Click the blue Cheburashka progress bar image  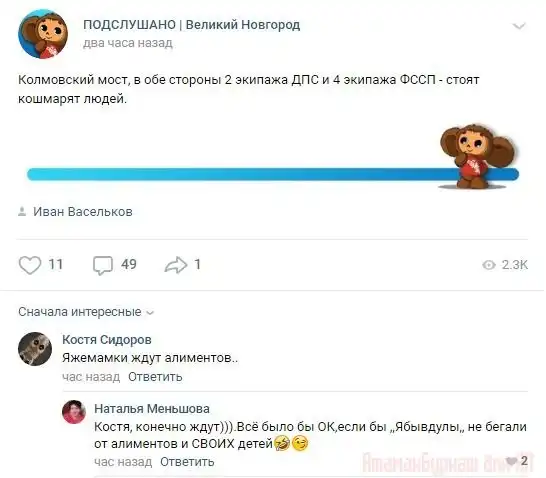pyautogui.click(x=273, y=157)
